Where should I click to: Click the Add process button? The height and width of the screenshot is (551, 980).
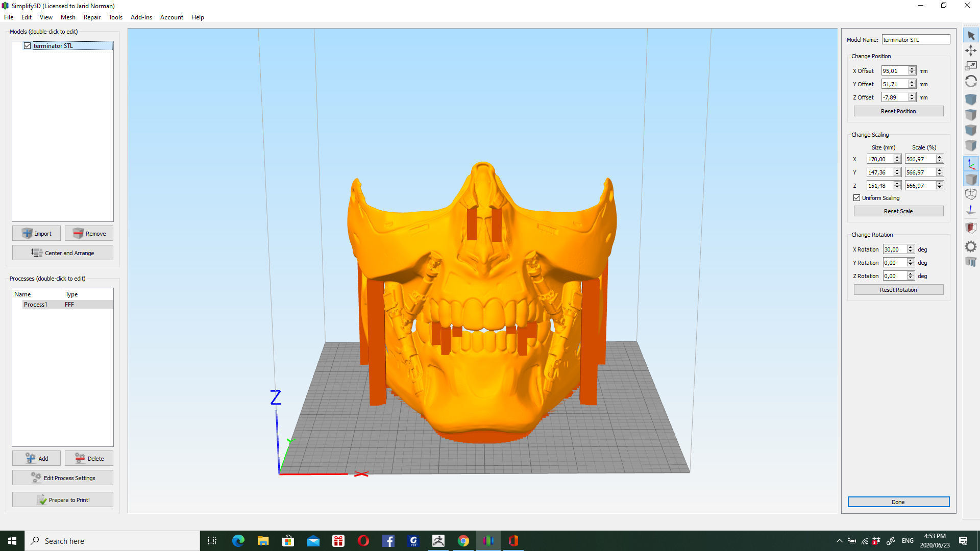click(x=36, y=459)
